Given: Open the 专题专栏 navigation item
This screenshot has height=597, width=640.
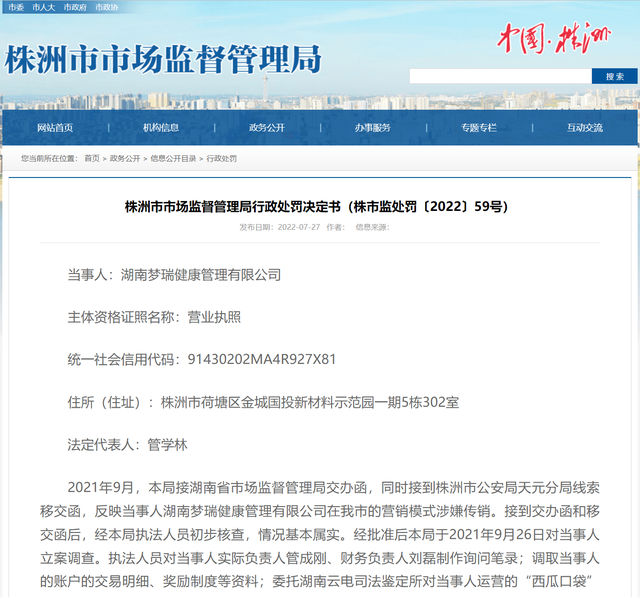Looking at the screenshot, I should point(479,128).
